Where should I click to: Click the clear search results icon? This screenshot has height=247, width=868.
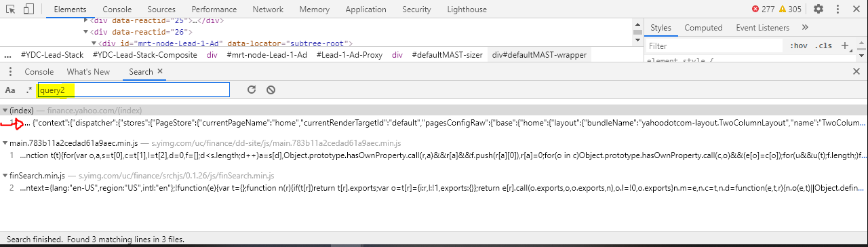tap(271, 90)
